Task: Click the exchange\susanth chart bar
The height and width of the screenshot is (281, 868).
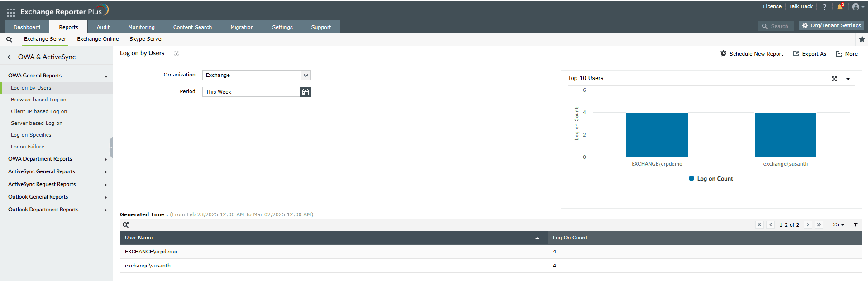Action: coord(785,135)
